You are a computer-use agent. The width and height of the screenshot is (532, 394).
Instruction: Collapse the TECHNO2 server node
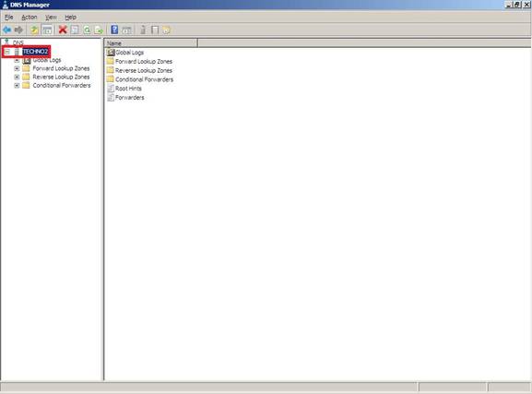[x=7, y=52]
